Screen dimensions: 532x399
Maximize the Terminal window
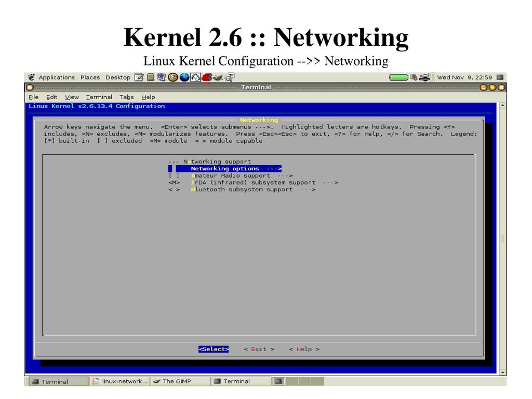[493, 87]
